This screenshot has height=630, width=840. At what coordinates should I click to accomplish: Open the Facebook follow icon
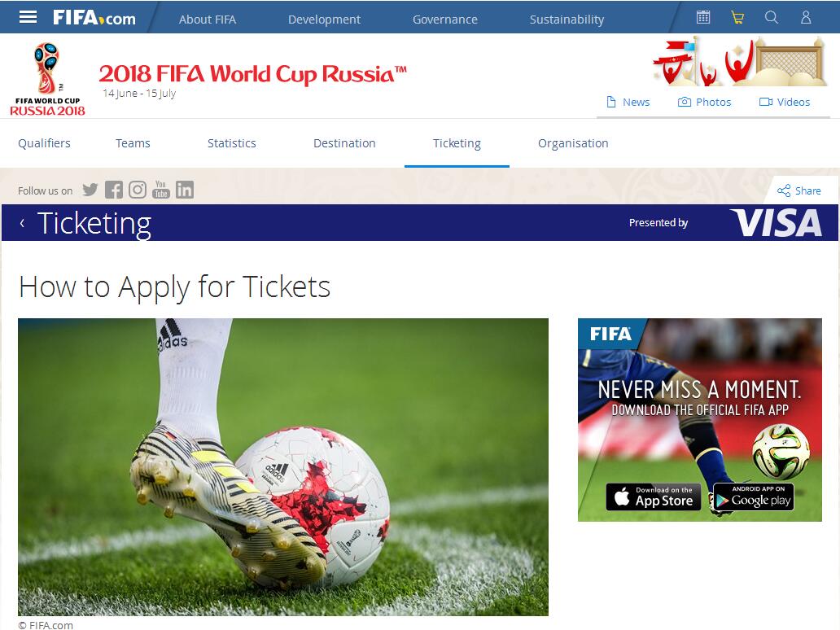(x=114, y=190)
